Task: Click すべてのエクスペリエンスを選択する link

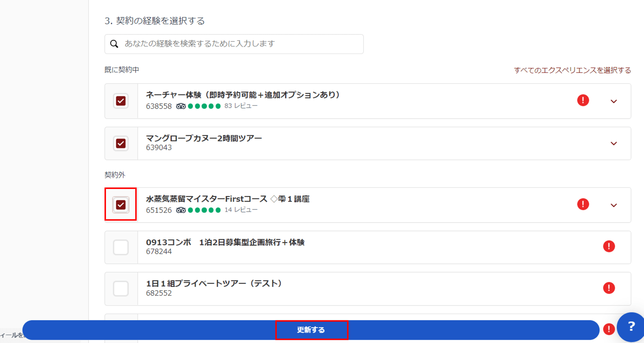Action: pyautogui.click(x=572, y=70)
